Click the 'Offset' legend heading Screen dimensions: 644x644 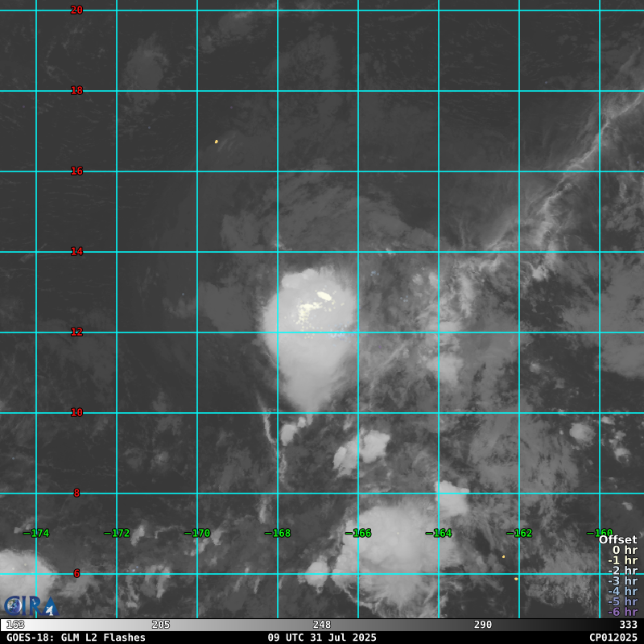click(617, 539)
